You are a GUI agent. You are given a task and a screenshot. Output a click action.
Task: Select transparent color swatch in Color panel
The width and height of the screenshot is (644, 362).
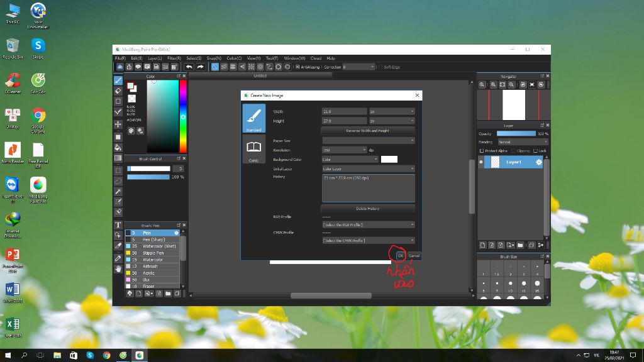coord(131,99)
